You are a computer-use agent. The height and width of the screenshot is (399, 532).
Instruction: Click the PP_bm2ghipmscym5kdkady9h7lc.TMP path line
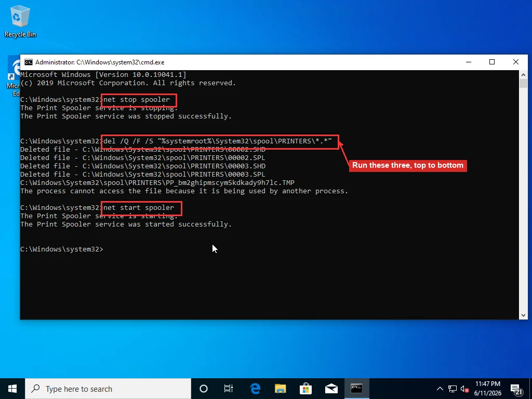(157, 182)
